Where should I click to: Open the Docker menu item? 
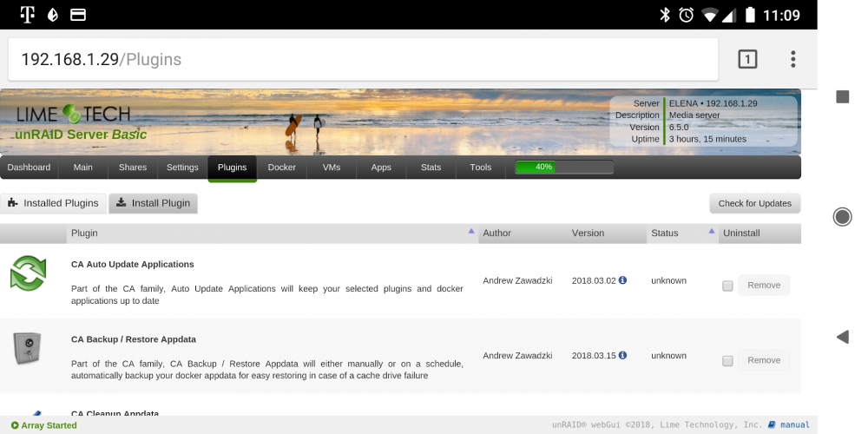pos(282,168)
